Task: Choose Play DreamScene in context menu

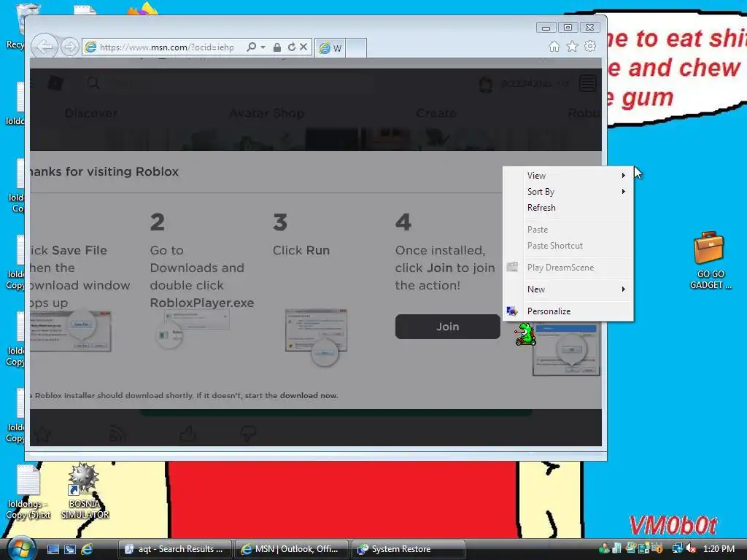Action: click(568, 268)
